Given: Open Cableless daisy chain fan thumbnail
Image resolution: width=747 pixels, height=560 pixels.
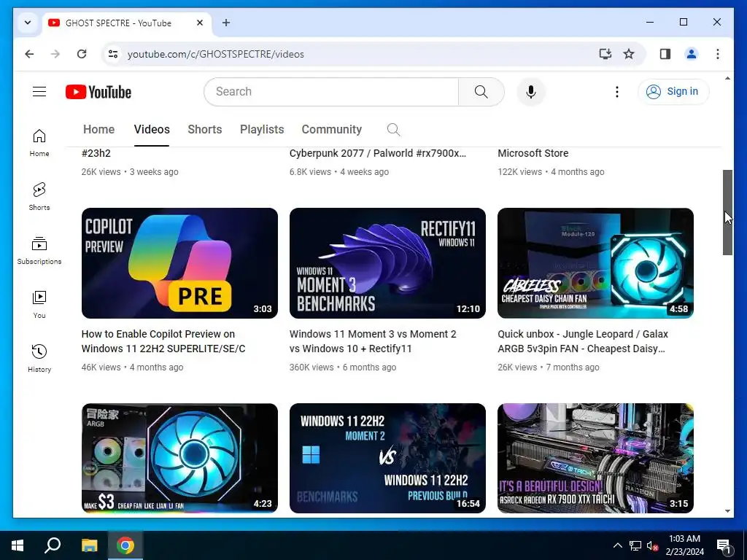Looking at the screenshot, I should click(595, 262).
